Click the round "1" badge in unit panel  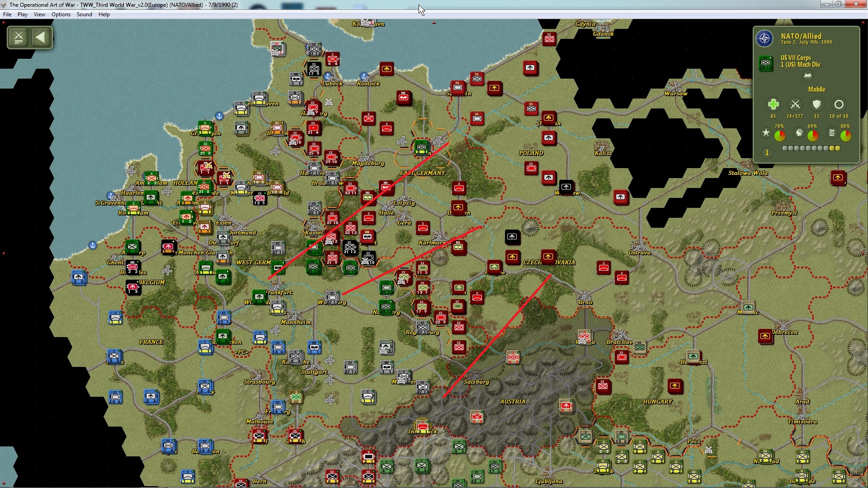[x=767, y=153]
